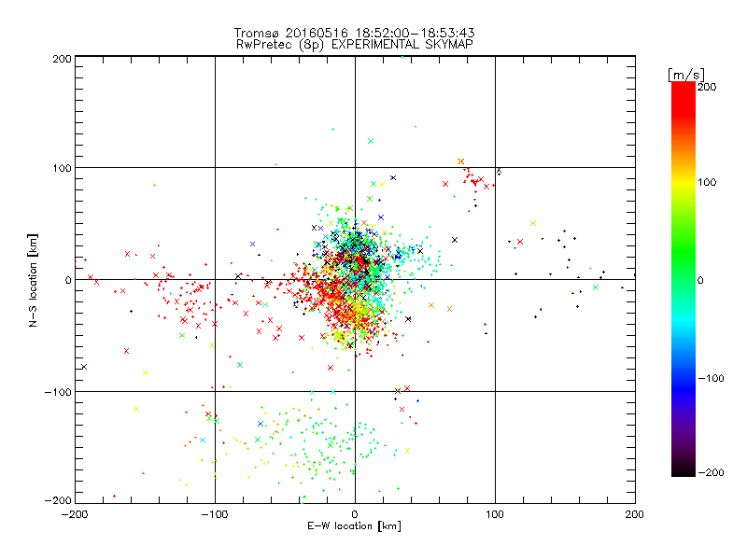Click the x-axis '-100' tick label
This screenshot has height=560, width=747.
coord(215,514)
